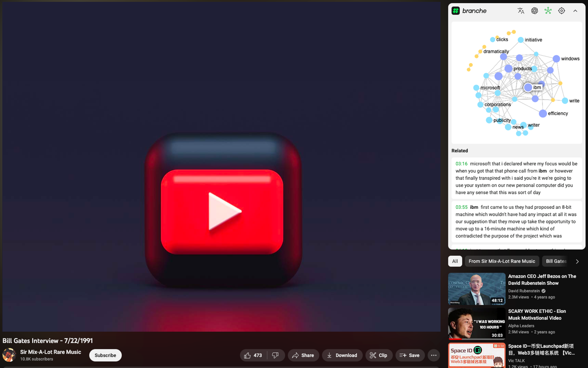Open Amazon CEO Jeff Bezos video title
This screenshot has height=368, width=588.
click(x=542, y=280)
